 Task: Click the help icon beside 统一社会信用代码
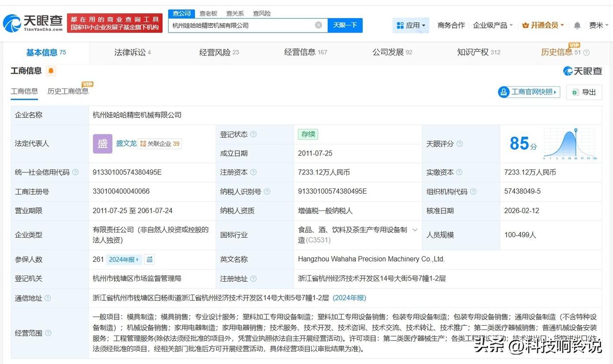75,172
